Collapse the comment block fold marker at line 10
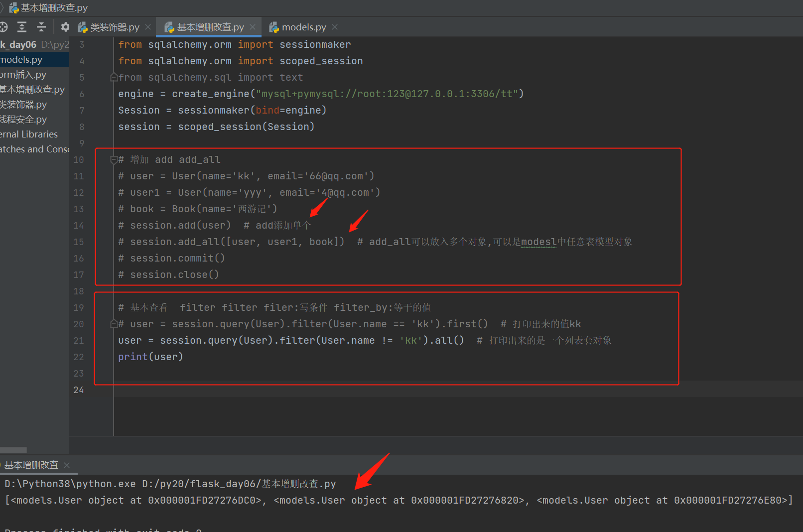803x532 pixels. pyautogui.click(x=114, y=160)
